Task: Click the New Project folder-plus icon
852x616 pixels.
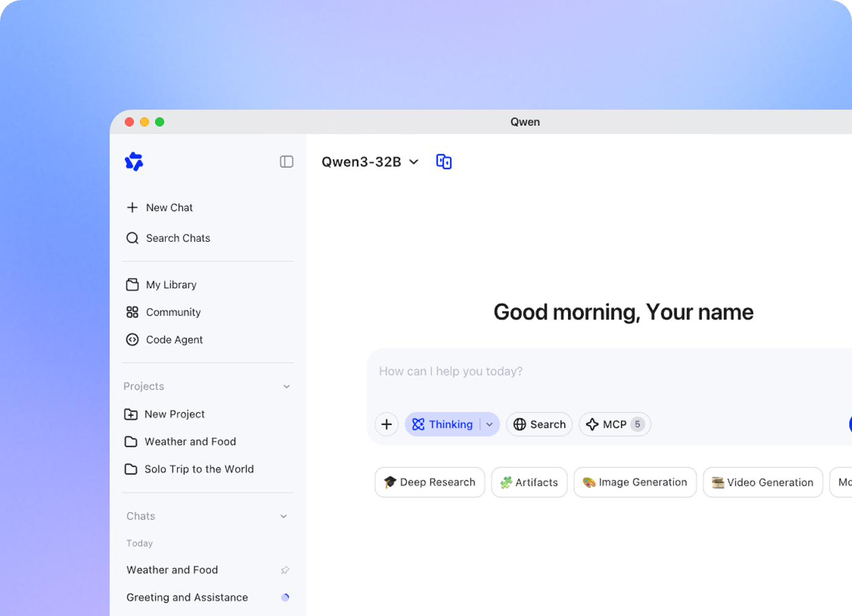Action: [x=131, y=414]
